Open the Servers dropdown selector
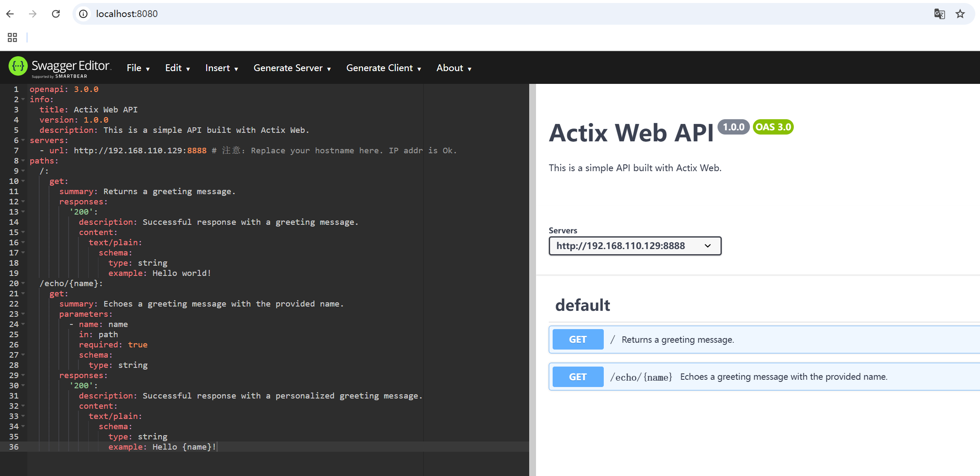Image resolution: width=980 pixels, height=476 pixels. 635,246
